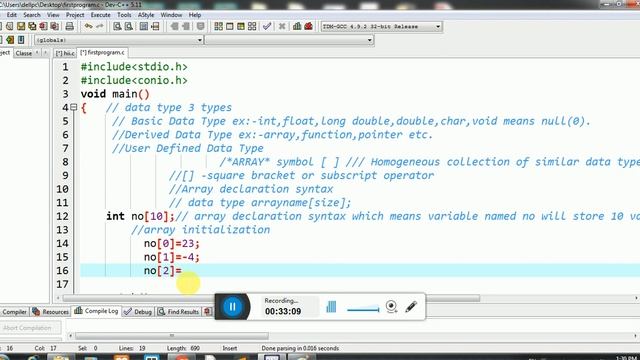Screen dimensions: 640x360
Task: Click the Compile toolbar icon
Action: click(218, 27)
